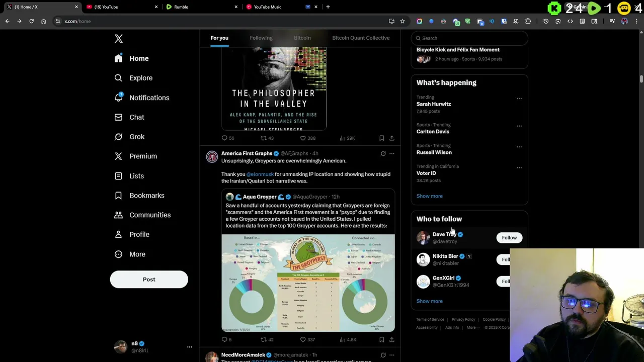The image size is (644, 362).
Task: Open Grok explain icon on America First Graphs post
Action: click(x=383, y=153)
